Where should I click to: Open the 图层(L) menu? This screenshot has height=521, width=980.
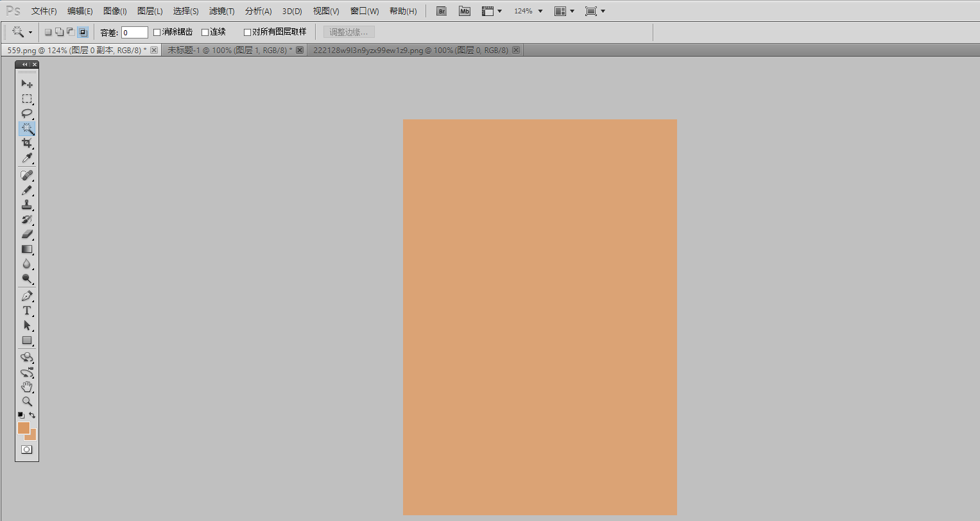[x=150, y=11]
